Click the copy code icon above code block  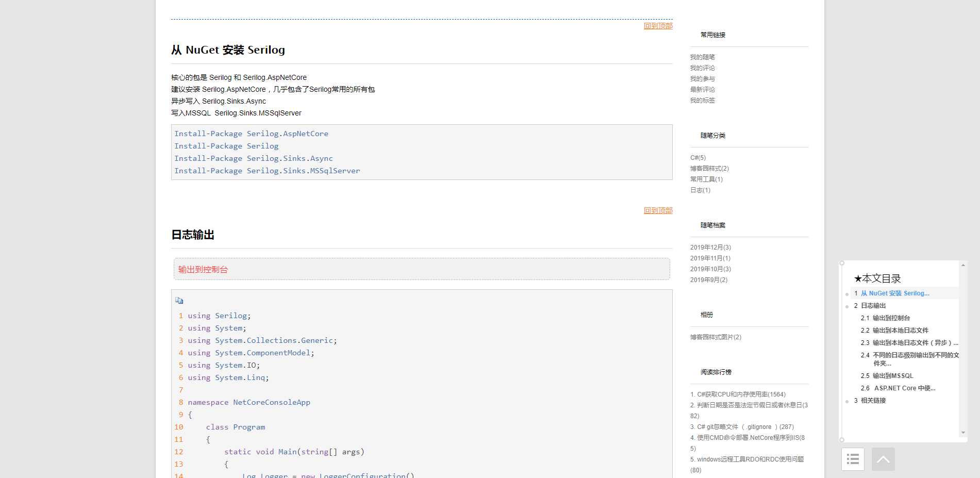point(179,300)
